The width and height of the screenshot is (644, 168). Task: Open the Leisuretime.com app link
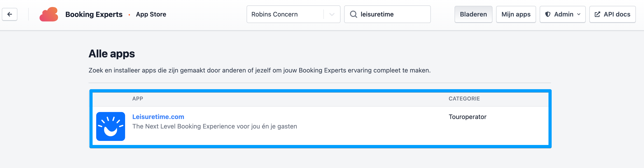tap(158, 117)
